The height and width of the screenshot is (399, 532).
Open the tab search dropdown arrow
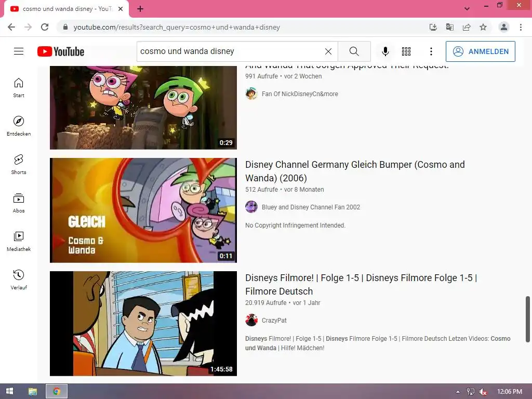pyautogui.click(x=467, y=9)
